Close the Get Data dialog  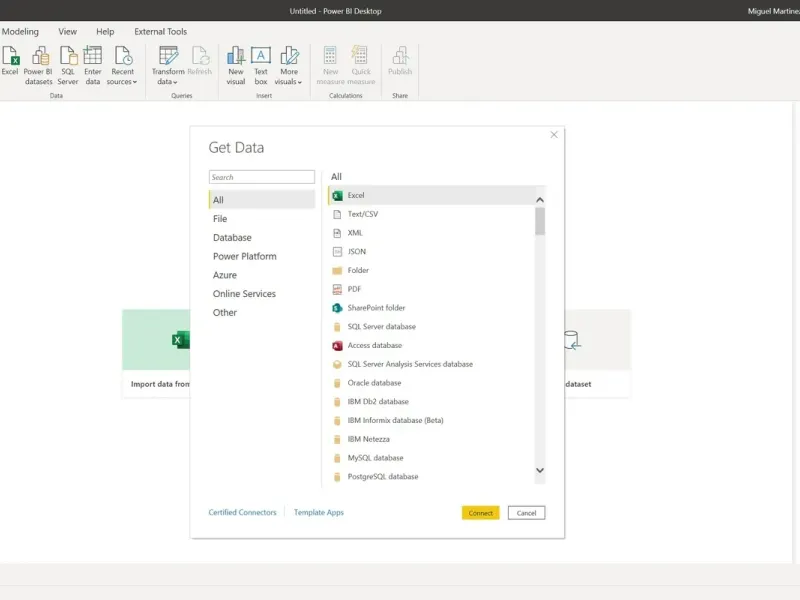[x=554, y=135]
